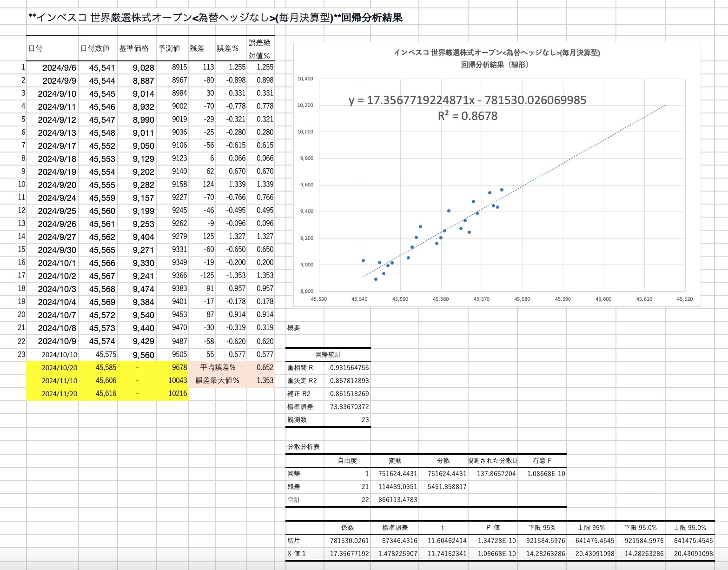Select the 合計 row label
The height and width of the screenshot is (570, 728).
(x=294, y=500)
